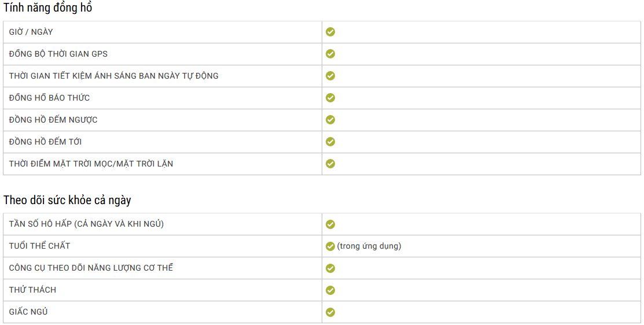The height and width of the screenshot is (325, 644).
Task: Click the sunrise/sunset time row checkmark
Action: point(330,164)
